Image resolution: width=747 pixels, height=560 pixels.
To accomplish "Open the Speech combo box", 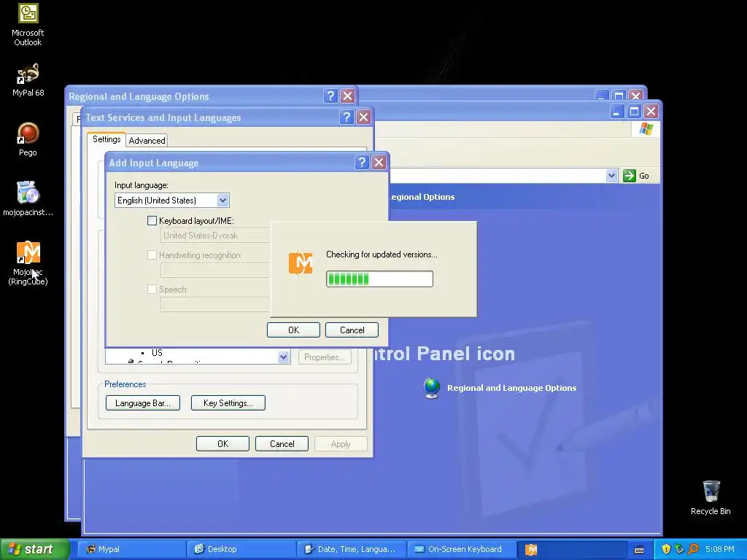I will click(x=215, y=304).
